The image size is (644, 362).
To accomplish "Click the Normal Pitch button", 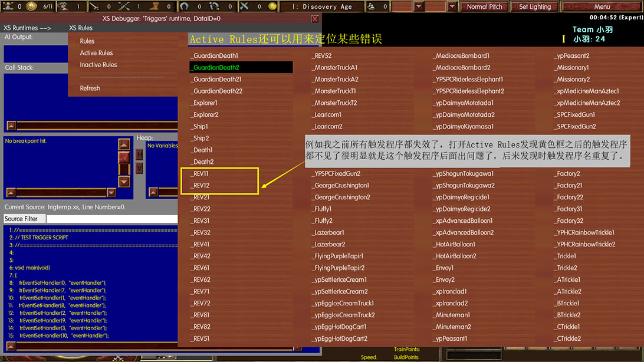I will 484,6.
